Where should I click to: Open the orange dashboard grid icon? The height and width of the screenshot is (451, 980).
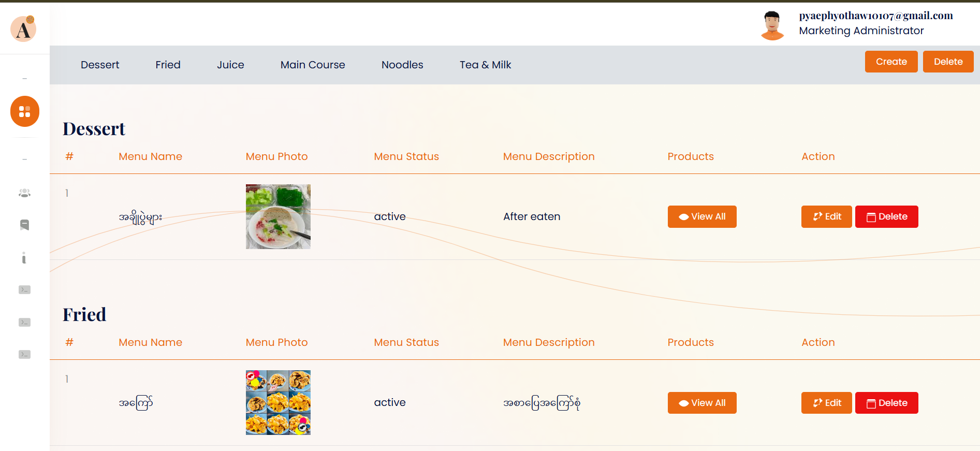pos(25,111)
